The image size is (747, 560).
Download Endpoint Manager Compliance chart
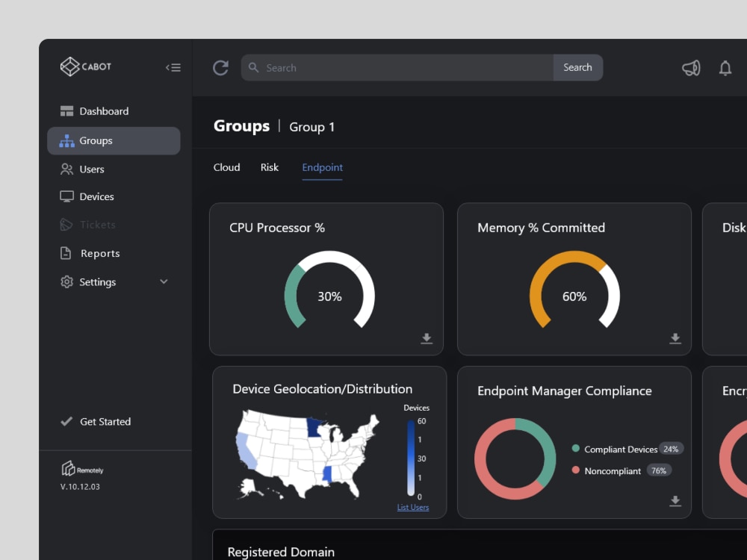tap(675, 501)
